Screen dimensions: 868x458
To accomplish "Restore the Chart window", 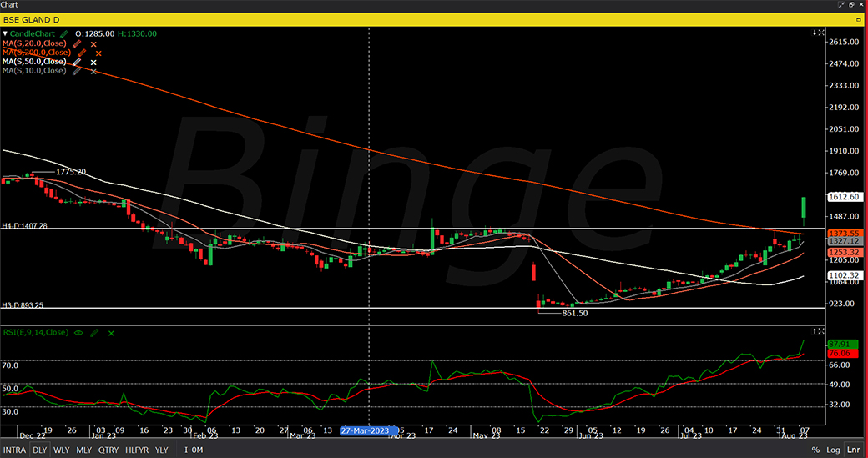I will click(852, 4).
